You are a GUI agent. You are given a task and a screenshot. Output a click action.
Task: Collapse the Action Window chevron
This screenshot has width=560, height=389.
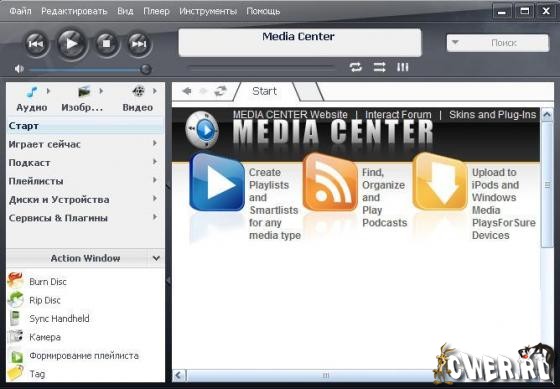[x=156, y=258]
